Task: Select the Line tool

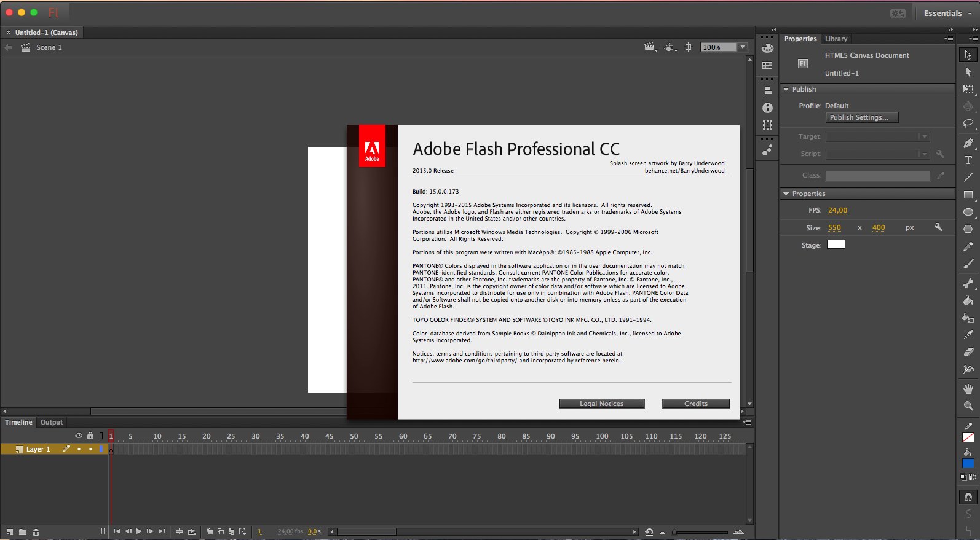Action: [x=968, y=178]
